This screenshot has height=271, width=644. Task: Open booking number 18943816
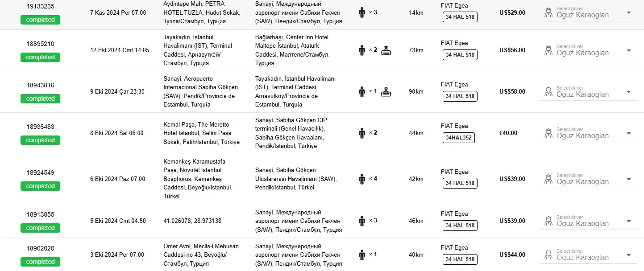(40, 85)
